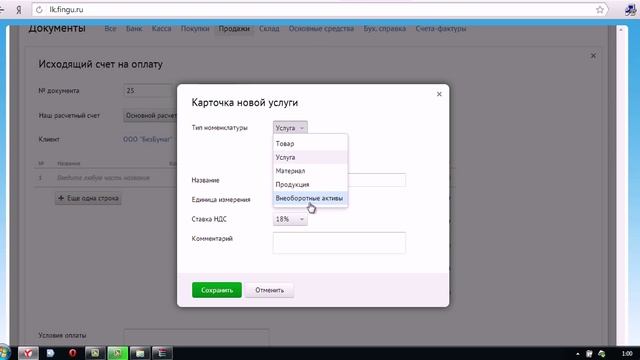Image resolution: width=640 pixels, height=360 pixels.
Task: Switch to the Касса tab
Action: [162, 29]
